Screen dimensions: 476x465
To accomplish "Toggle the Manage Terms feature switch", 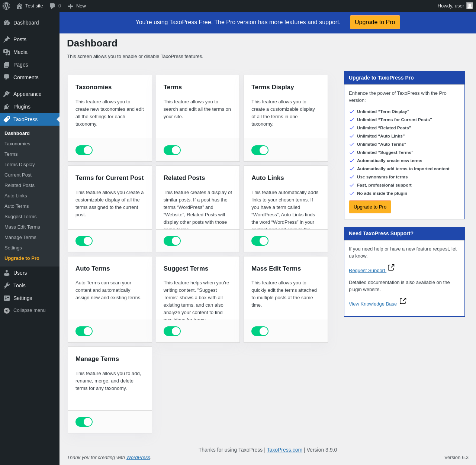I will click(84, 422).
